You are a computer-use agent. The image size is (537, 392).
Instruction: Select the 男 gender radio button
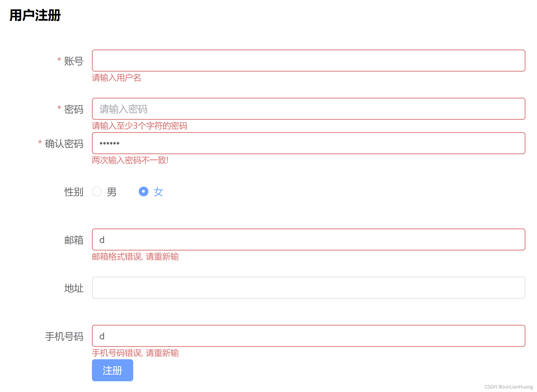coord(97,191)
